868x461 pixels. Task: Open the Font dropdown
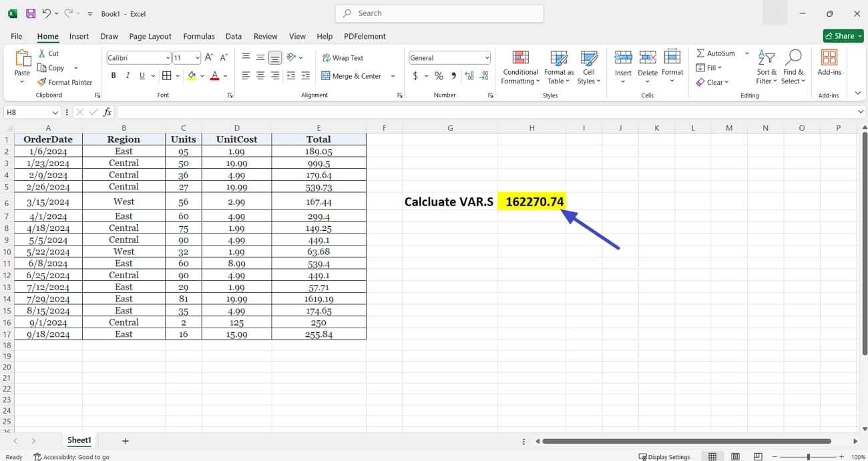pos(168,57)
